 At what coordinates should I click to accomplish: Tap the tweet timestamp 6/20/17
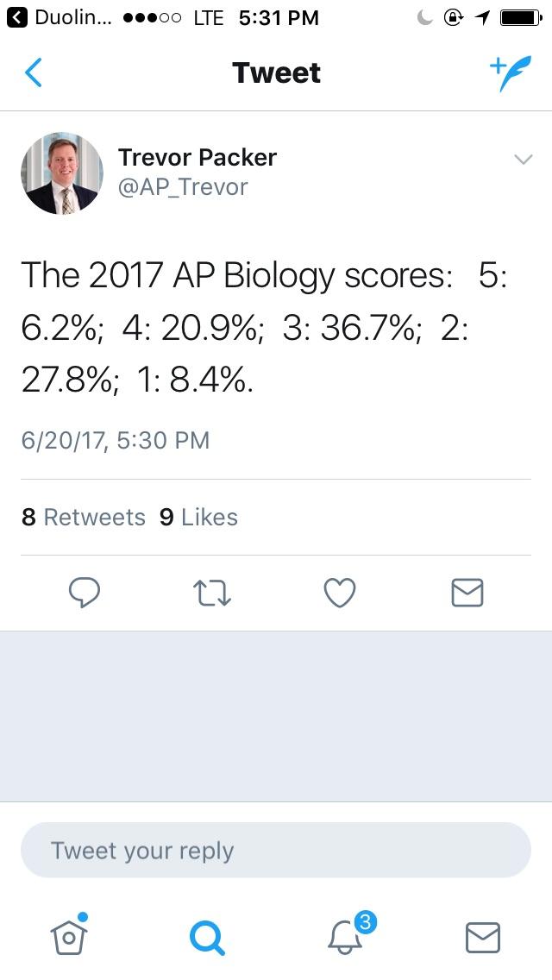point(116,441)
